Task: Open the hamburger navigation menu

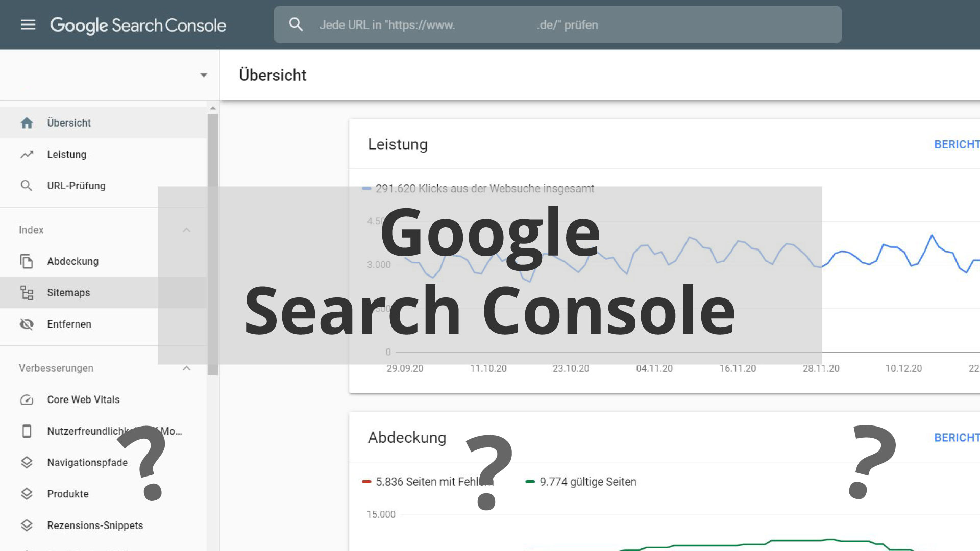Action: pyautogui.click(x=28, y=24)
